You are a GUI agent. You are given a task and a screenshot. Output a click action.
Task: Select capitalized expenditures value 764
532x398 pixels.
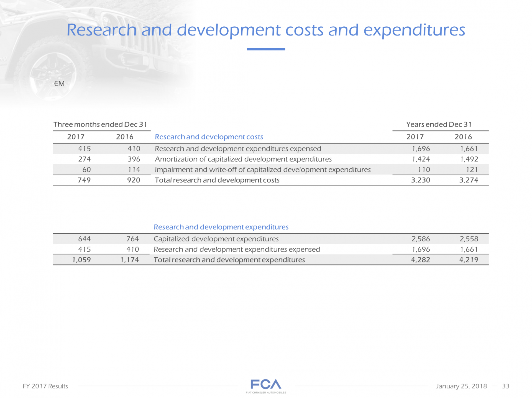pyautogui.click(x=132, y=239)
